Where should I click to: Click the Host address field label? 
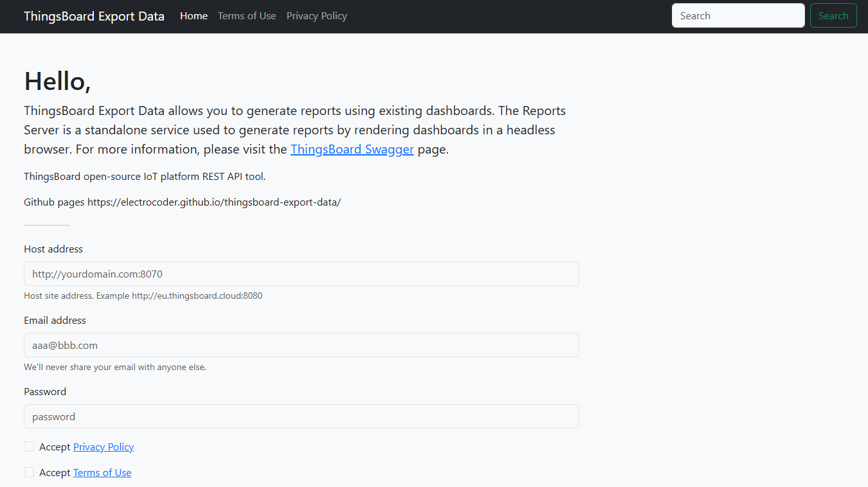pyautogui.click(x=53, y=249)
